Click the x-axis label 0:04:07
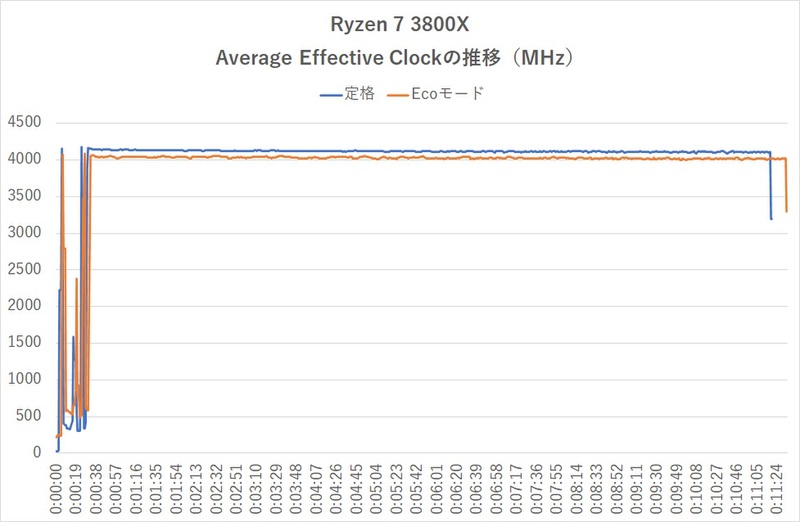 (x=316, y=489)
